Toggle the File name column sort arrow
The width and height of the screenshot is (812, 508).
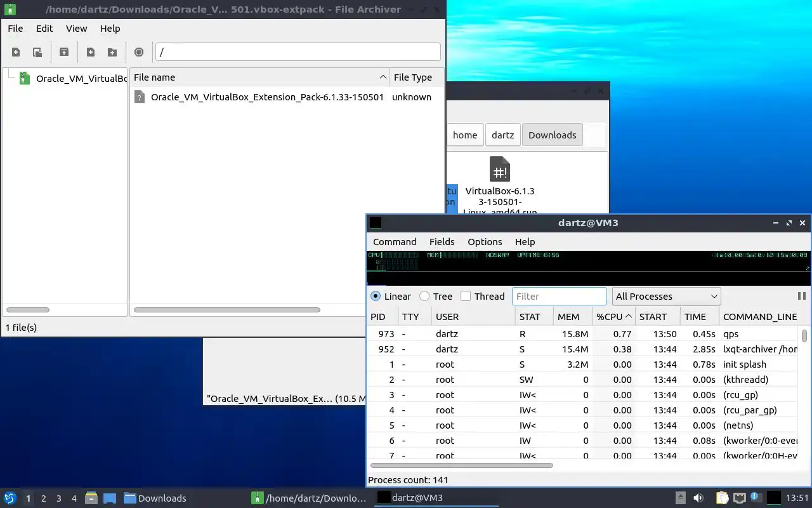pyautogui.click(x=383, y=77)
